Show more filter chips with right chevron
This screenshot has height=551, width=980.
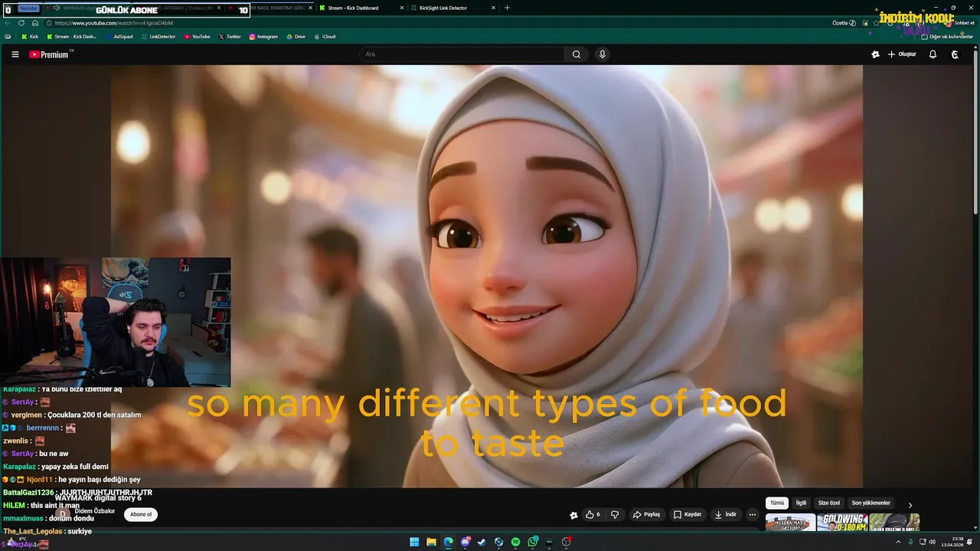pyautogui.click(x=910, y=505)
